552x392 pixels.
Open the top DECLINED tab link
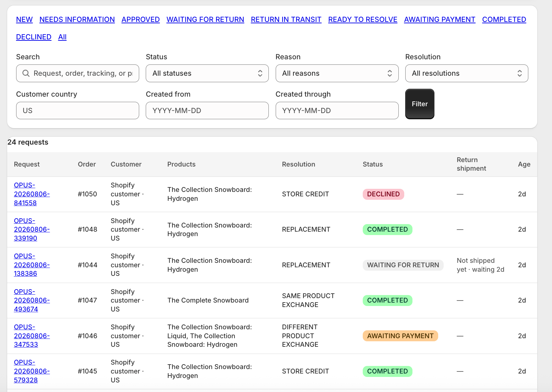[34, 37]
